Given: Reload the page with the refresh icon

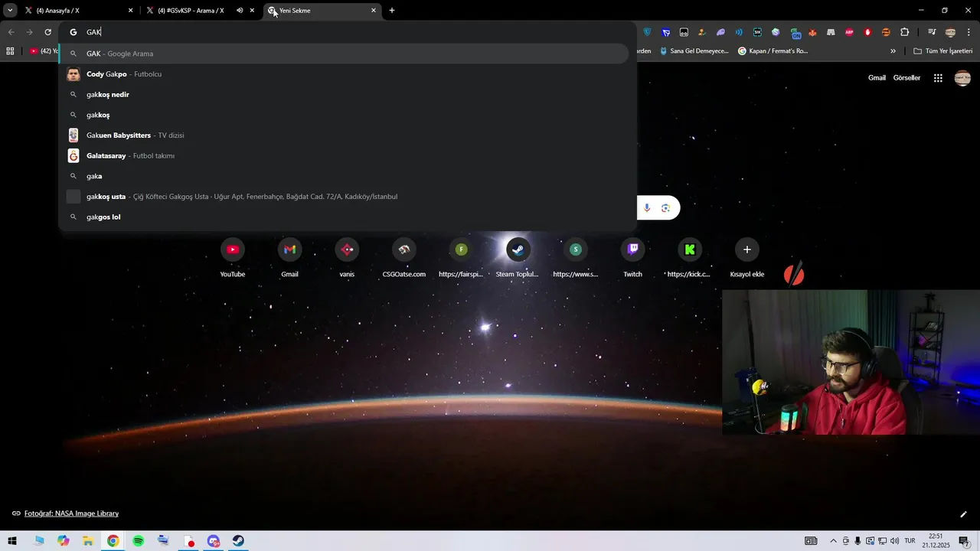Looking at the screenshot, I should [x=47, y=32].
